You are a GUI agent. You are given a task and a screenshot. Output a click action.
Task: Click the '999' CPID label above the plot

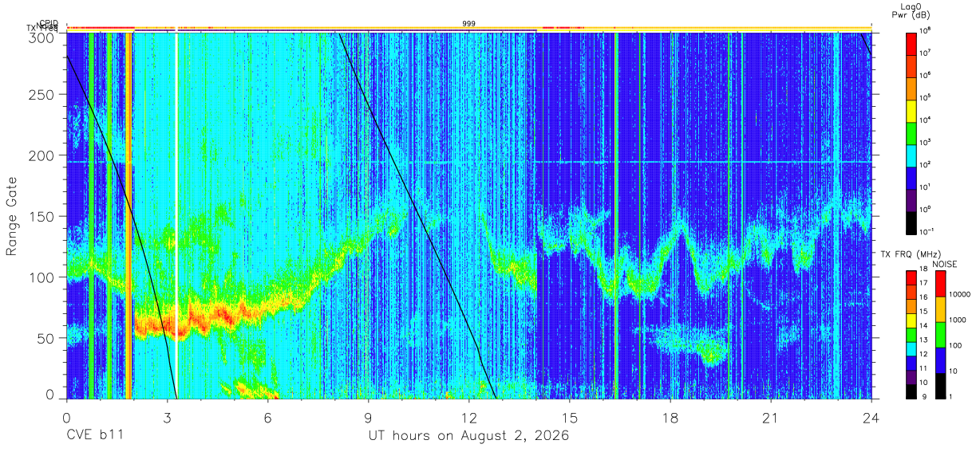[x=469, y=24]
